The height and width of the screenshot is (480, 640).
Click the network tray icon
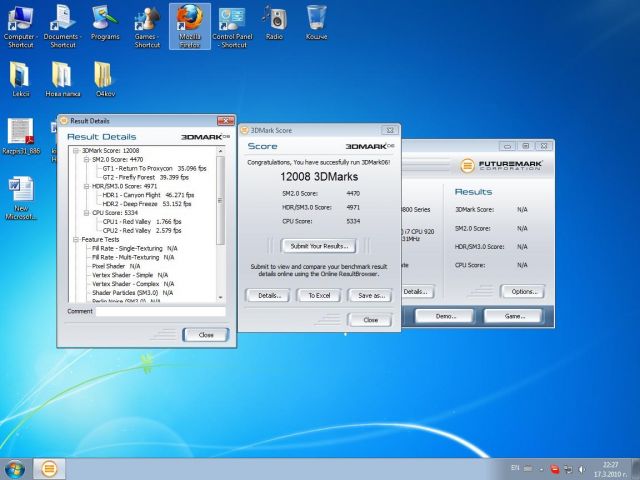pos(568,469)
